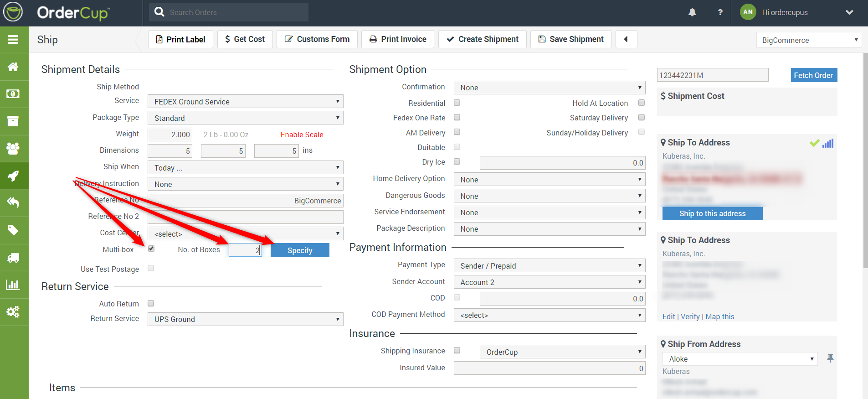
Task: Enable Fedex One Rate checkbox
Action: click(457, 117)
